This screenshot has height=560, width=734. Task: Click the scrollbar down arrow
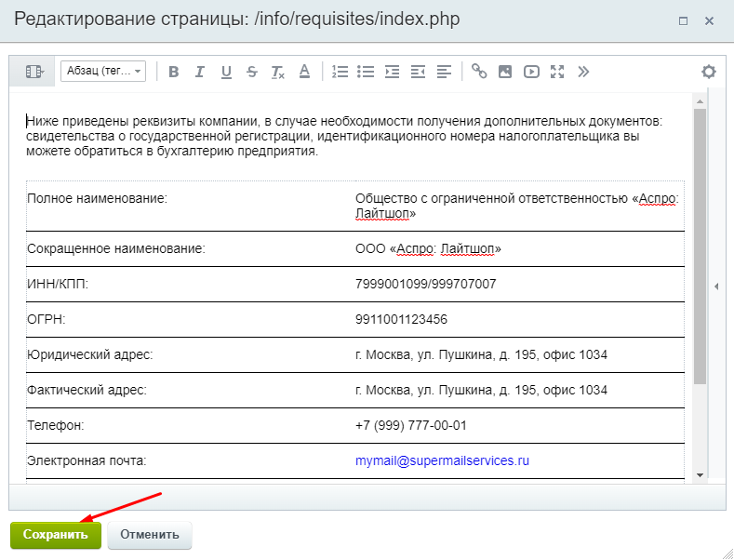pyautogui.click(x=700, y=474)
